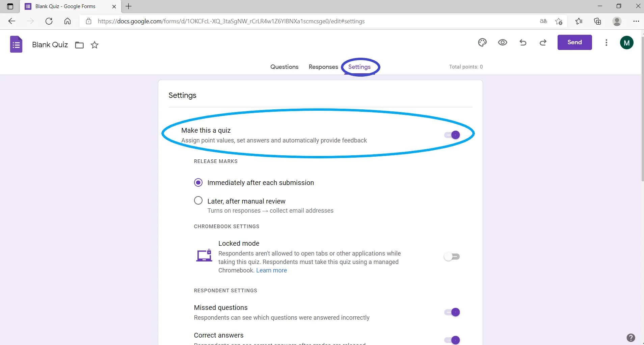The width and height of the screenshot is (644, 345).
Task: Disable Missed questions toggle
Action: coord(452,312)
